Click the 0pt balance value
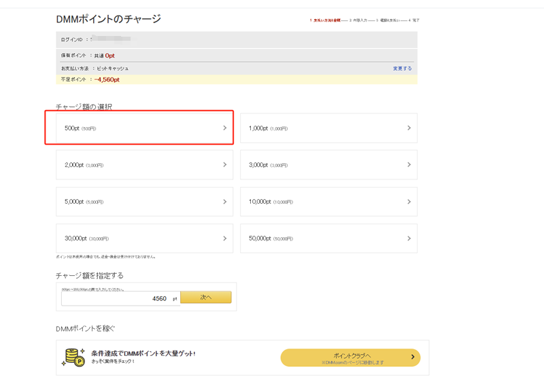544x392 pixels. (110, 56)
